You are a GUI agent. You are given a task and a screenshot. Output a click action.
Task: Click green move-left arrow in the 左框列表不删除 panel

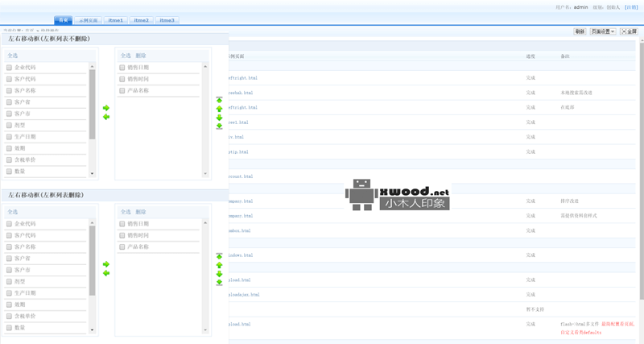pos(106,117)
